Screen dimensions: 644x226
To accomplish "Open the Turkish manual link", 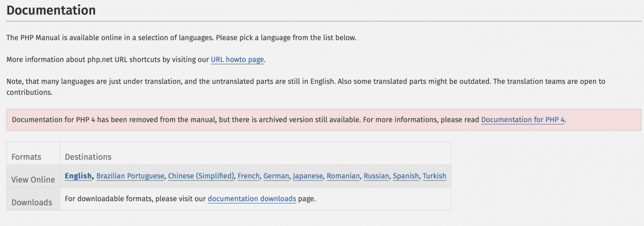I will [x=434, y=176].
